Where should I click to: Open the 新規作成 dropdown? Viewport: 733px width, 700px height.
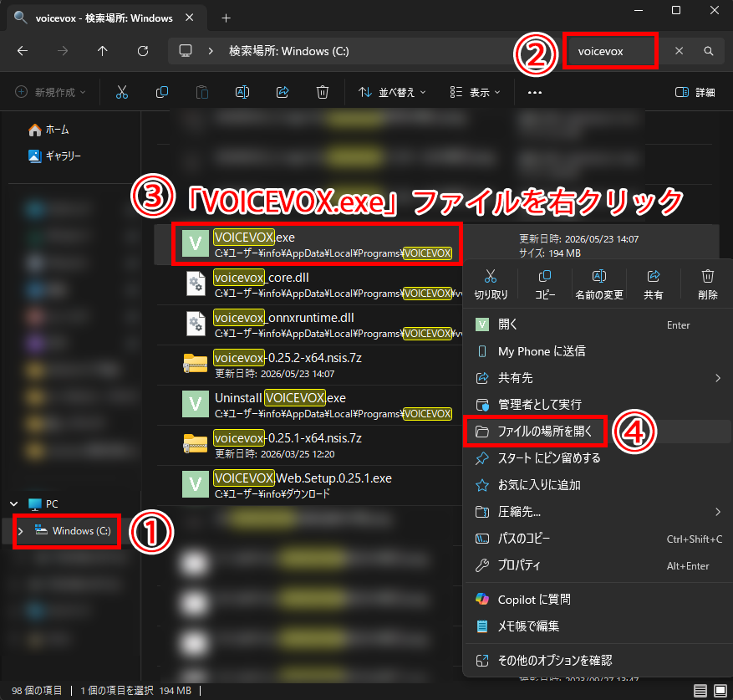point(50,92)
